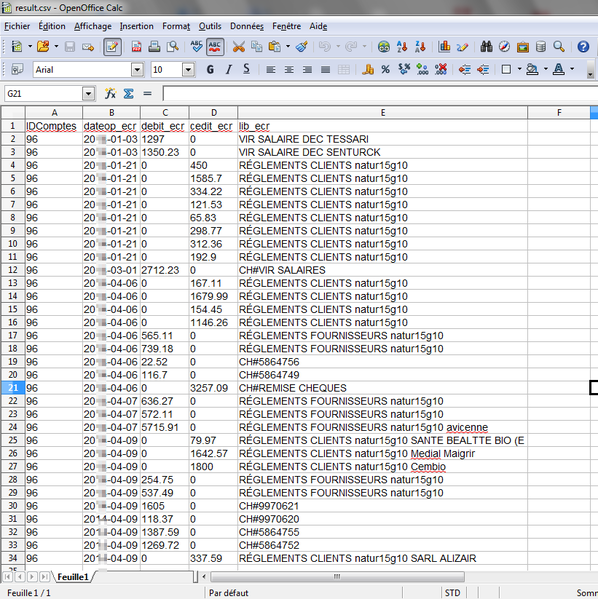The image size is (598, 599).
Task: Expand the Arial font name dropdown
Action: point(137,70)
